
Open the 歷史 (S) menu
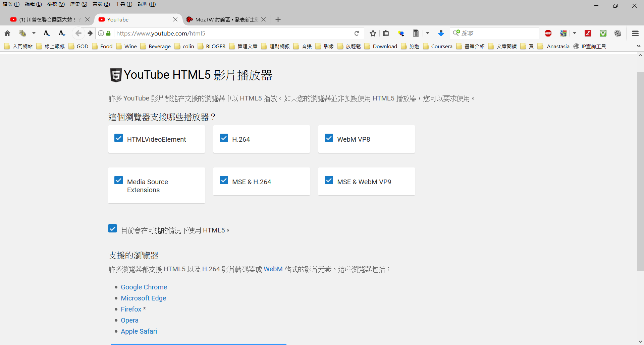click(x=78, y=4)
